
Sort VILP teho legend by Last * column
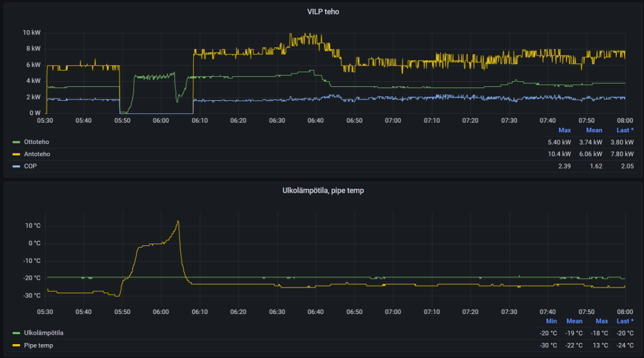625,130
